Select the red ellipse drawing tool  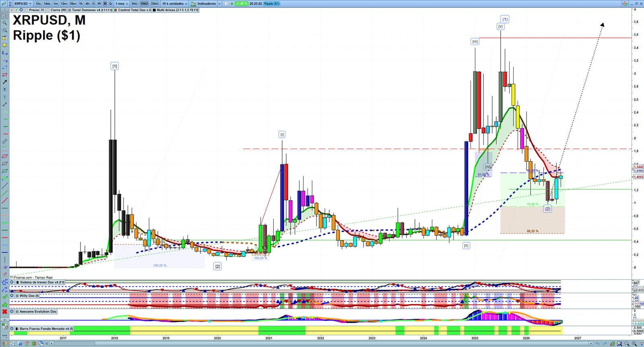(4, 156)
